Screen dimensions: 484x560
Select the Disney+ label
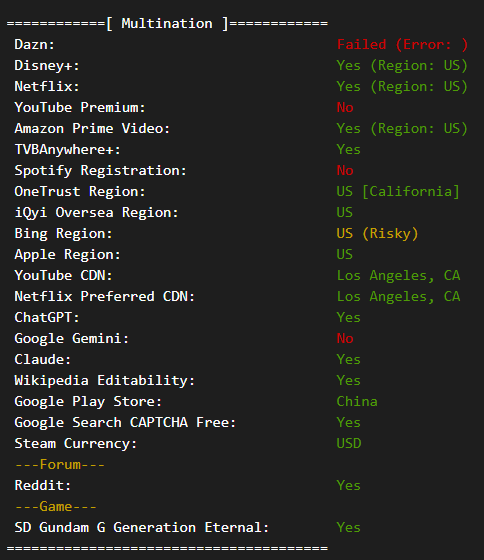click(x=47, y=66)
